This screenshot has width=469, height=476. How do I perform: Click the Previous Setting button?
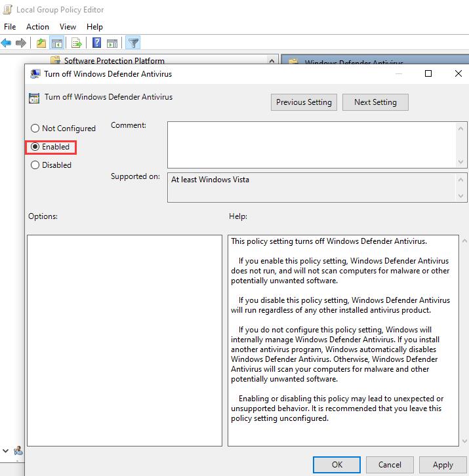[x=304, y=102]
